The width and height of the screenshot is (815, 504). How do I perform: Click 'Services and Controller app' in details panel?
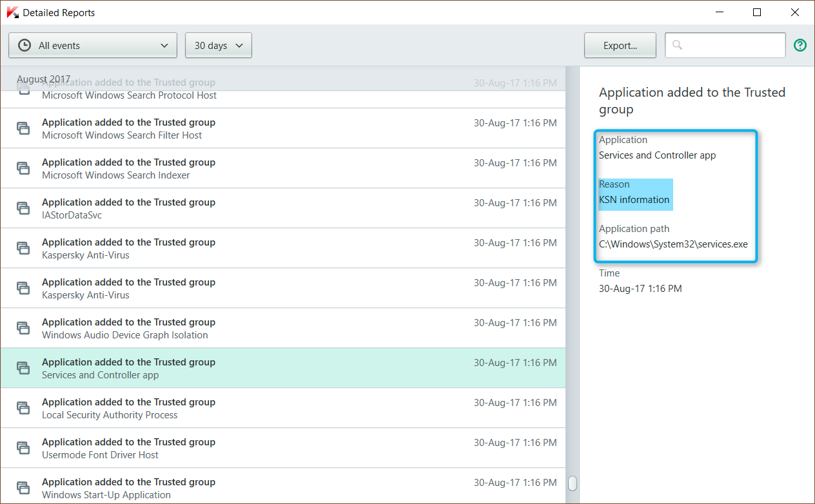657,155
